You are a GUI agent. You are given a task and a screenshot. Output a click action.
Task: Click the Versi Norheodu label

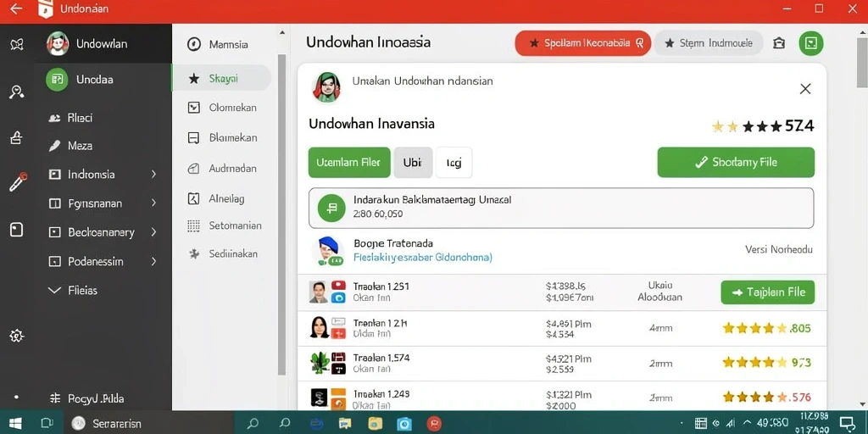pos(779,250)
